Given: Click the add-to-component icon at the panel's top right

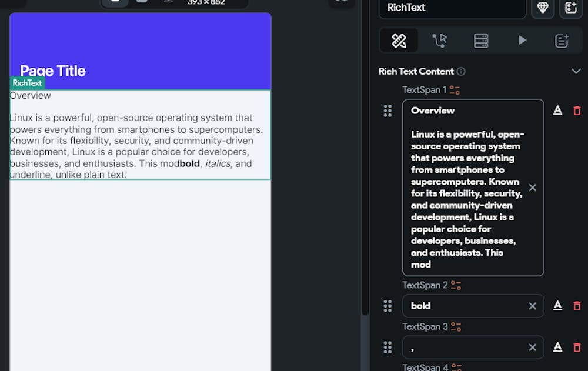Looking at the screenshot, I should pyautogui.click(x=571, y=8).
